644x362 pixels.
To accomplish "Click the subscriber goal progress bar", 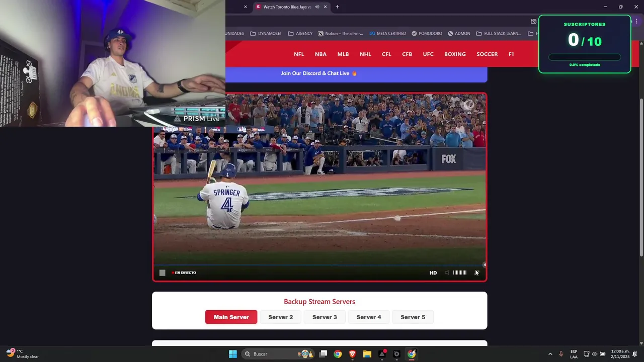I will [585, 57].
